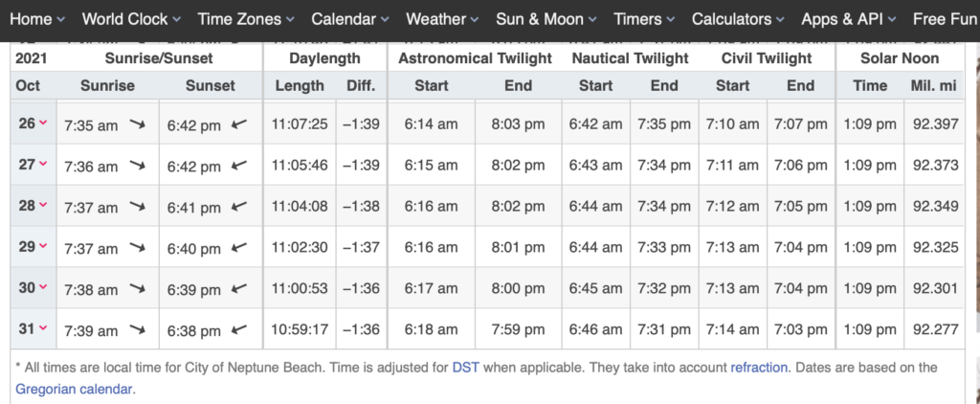The height and width of the screenshot is (404, 980).
Task: Open the Time Zones dropdown menu
Action: (x=245, y=19)
